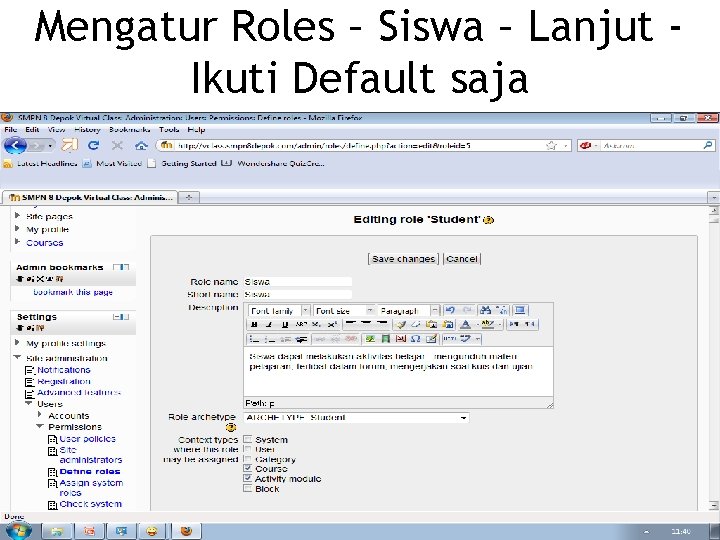Click the Undo icon in editor
This screenshot has height=540, width=720.
450,310
